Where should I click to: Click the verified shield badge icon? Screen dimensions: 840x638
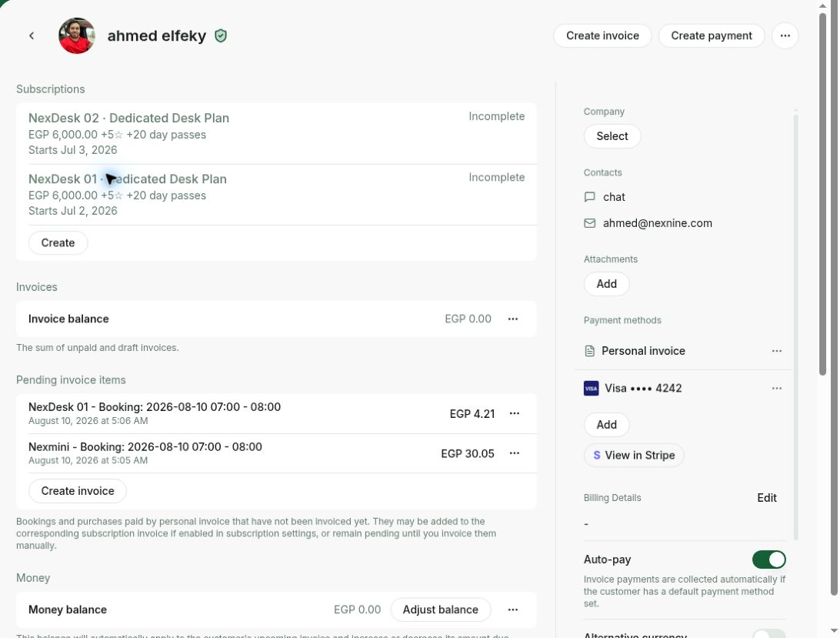point(221,36)
